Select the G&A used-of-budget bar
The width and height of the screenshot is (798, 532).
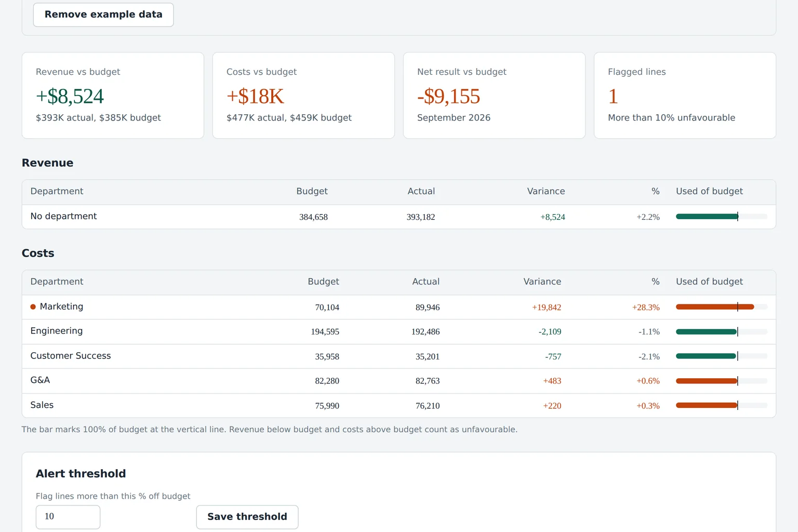coord(722,381)
